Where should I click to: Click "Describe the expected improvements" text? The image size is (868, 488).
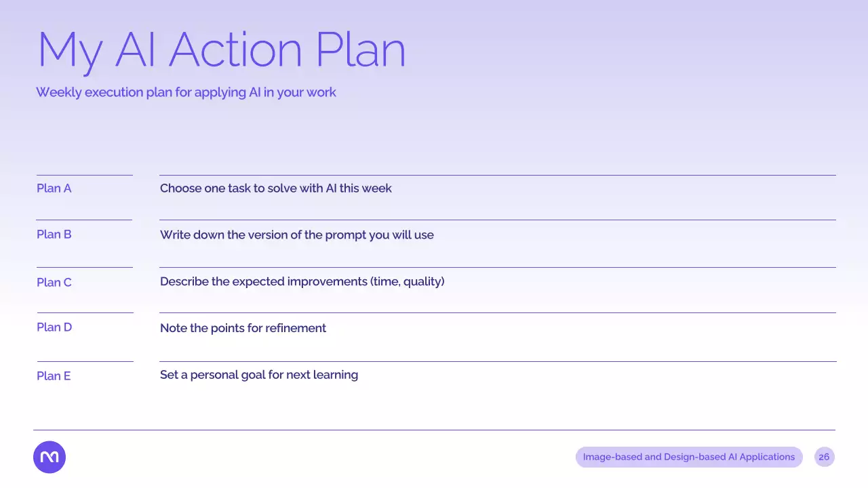302,281
